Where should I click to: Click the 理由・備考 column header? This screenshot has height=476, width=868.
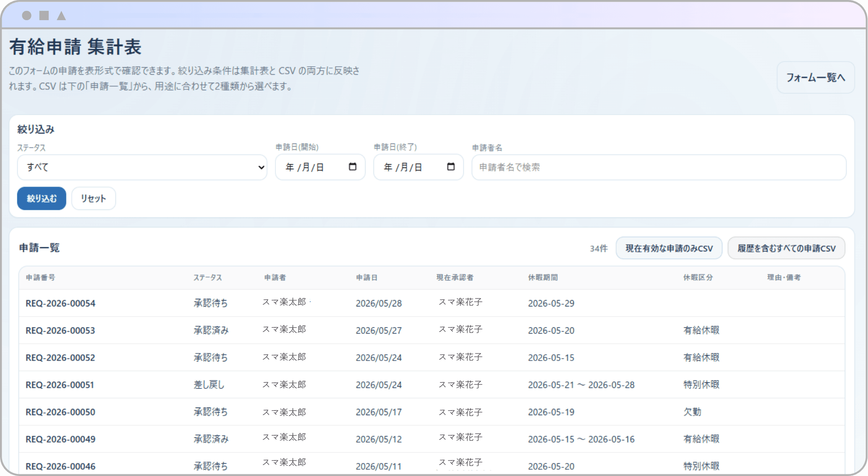[x=784, y=277]
